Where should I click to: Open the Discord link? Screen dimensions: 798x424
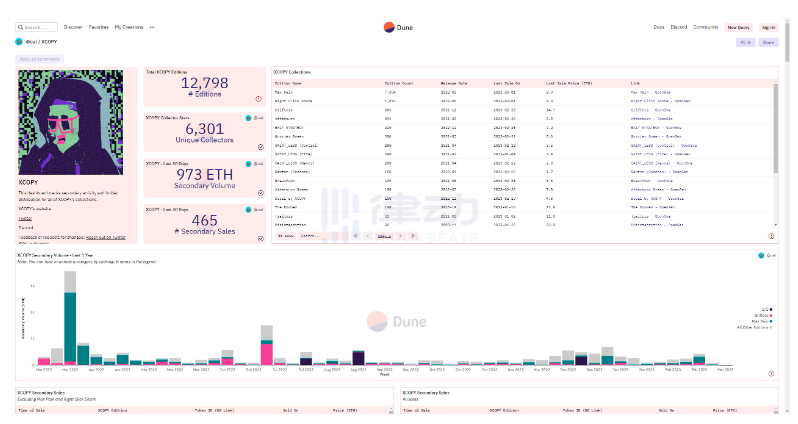pos(678,27)
